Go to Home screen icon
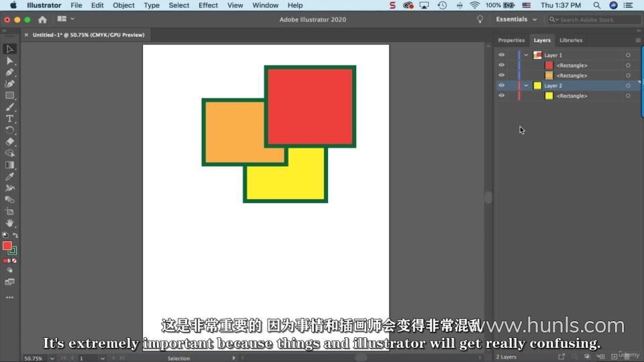The height and width of the screenshot is (362, 644). pyautogui.click(x=42, y=19)
